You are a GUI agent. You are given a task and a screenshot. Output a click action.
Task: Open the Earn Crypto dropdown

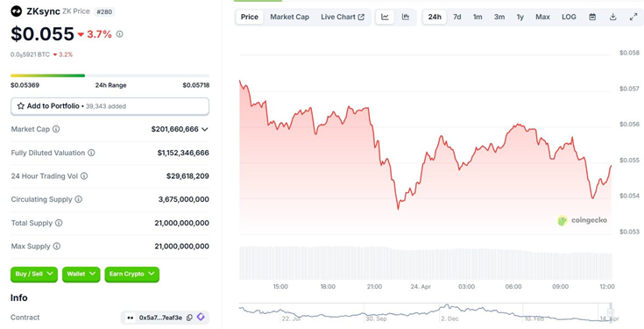pyautogui.click(x=131, y=274)
